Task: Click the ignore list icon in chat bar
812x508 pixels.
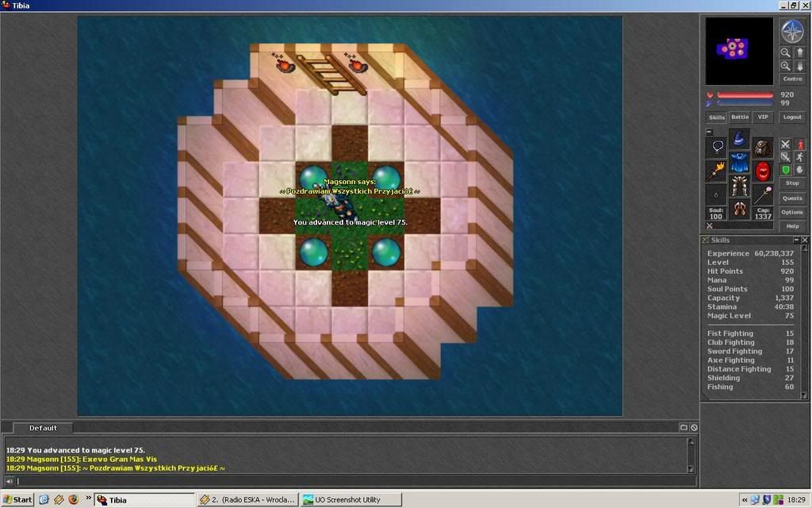Action: [694, 427]
